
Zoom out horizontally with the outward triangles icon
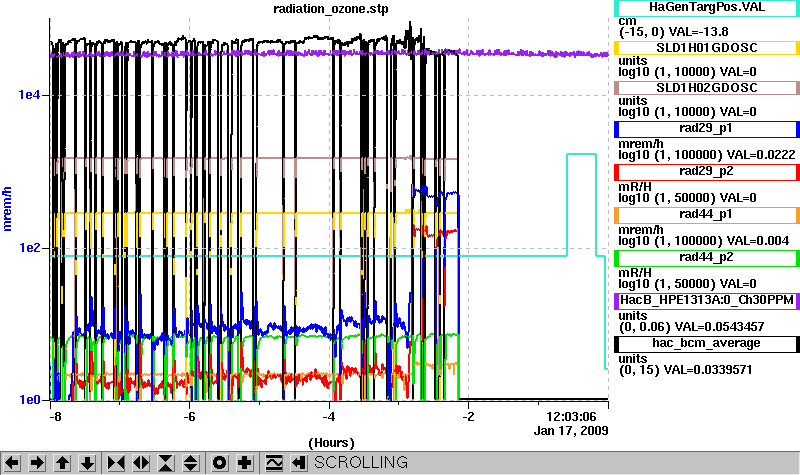click(141, 463)
